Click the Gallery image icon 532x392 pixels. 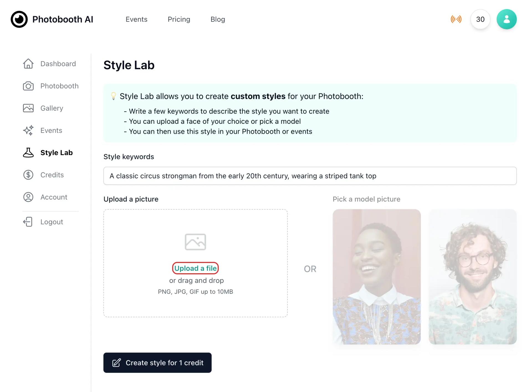tap(29, 108)
